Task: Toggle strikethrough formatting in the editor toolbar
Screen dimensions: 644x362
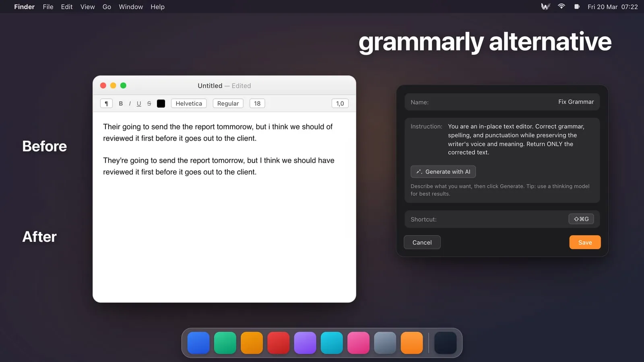Action: click(x=149, y=103)
